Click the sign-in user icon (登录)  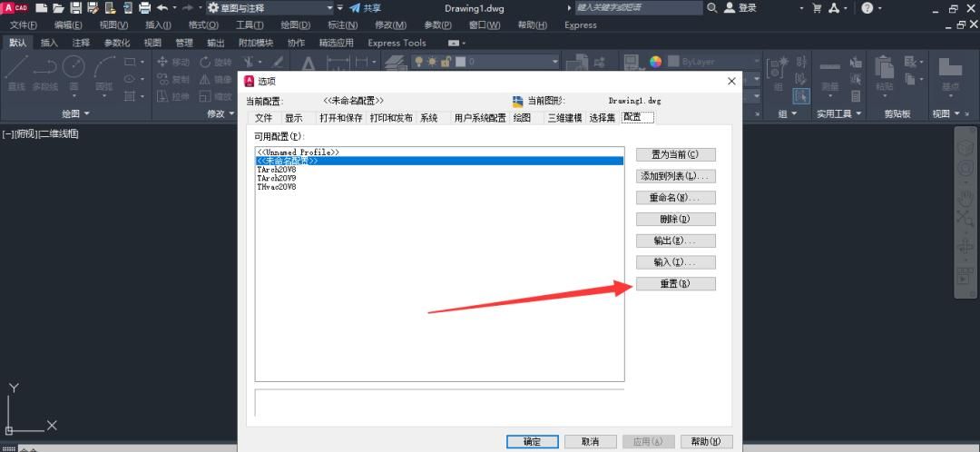coord(730,8)
